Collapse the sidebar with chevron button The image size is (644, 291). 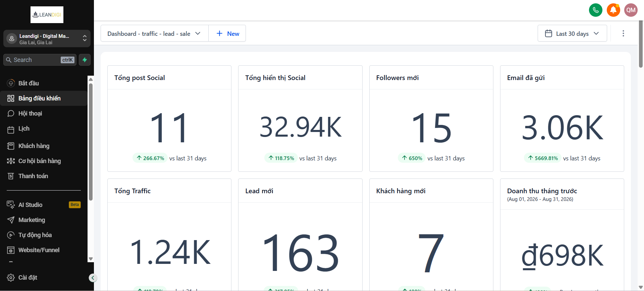click(x=93, y=278)
